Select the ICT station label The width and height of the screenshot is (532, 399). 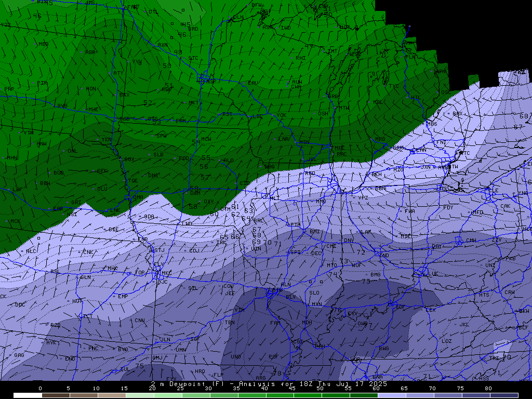tap(87, 316)
